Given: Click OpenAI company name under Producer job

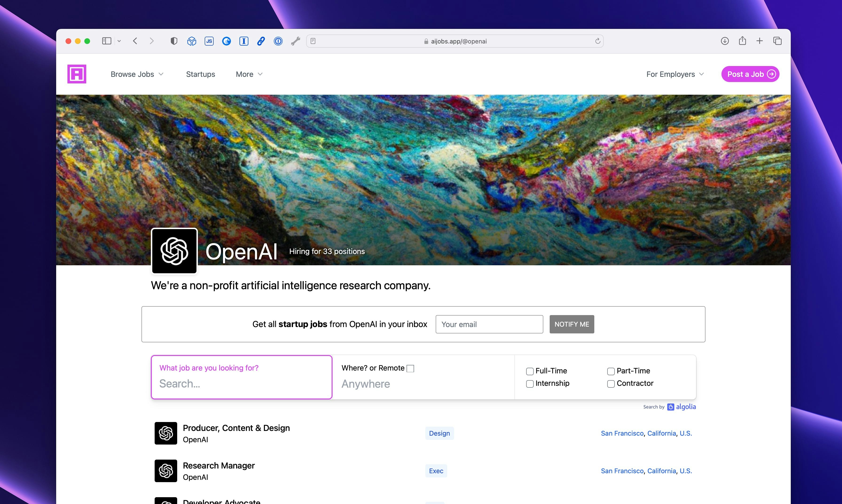Looking at the screenshot, I should coord(195,440).
